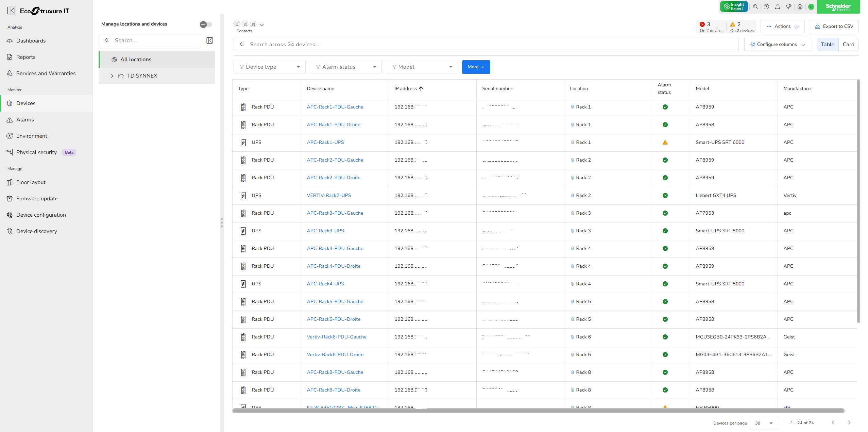Screen dimensions: 868x432
Task: Open Floor layout in the sidebar
Action: tap(31, 182)
